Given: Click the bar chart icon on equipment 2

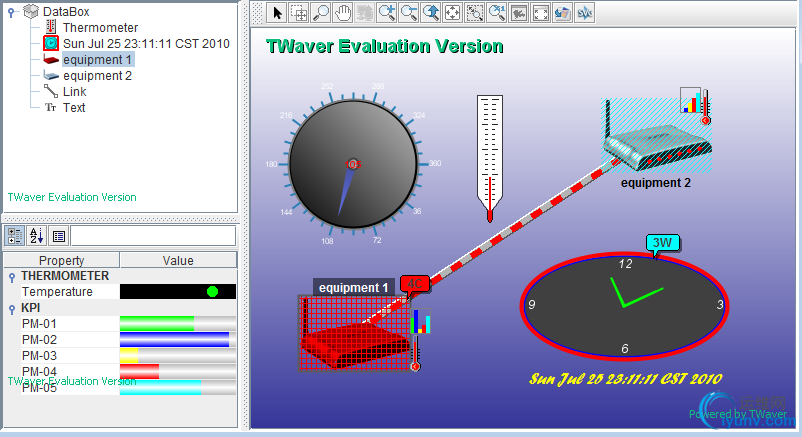Looking at the screenshot, I should (x=690, y=100).
